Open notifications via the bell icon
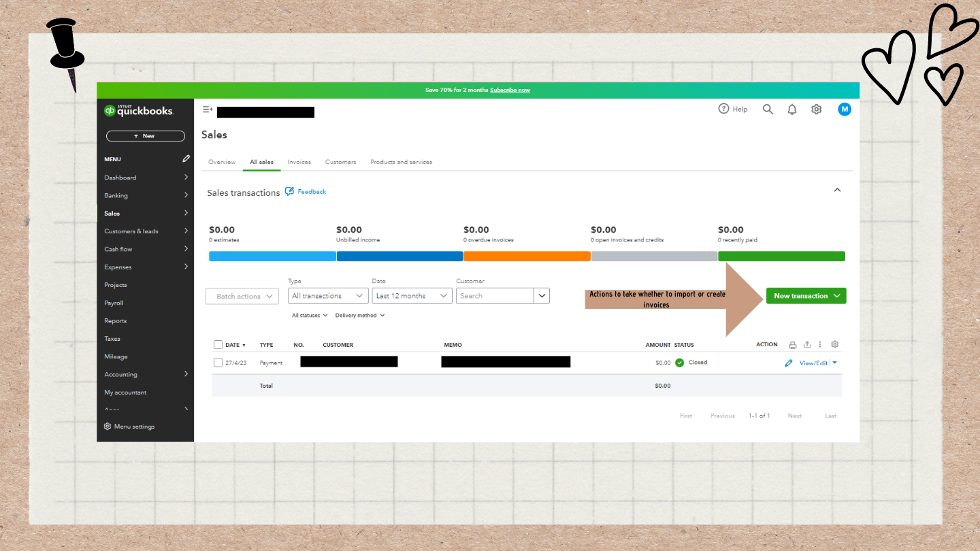 click(792, 110)
